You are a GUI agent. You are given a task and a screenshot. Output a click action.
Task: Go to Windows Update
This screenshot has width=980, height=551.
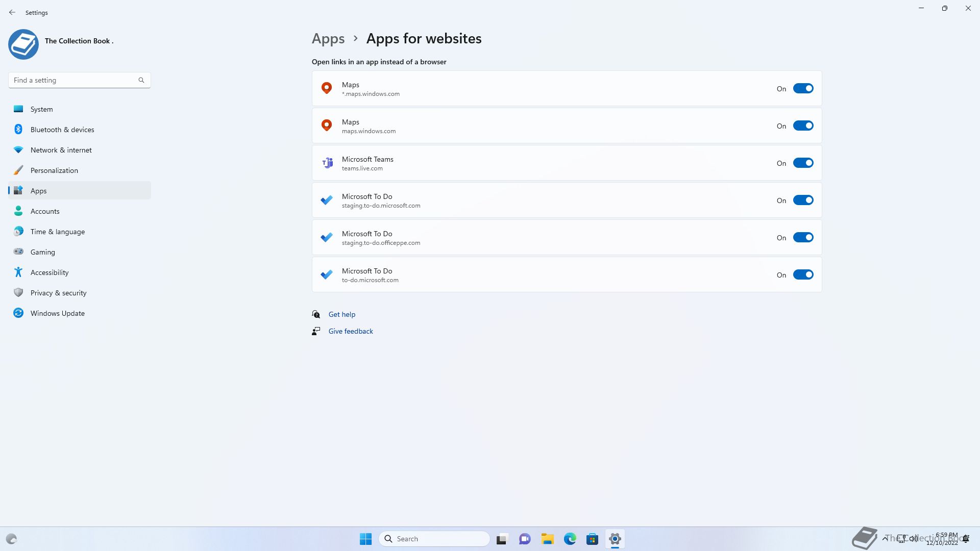(x=80, y=313)
